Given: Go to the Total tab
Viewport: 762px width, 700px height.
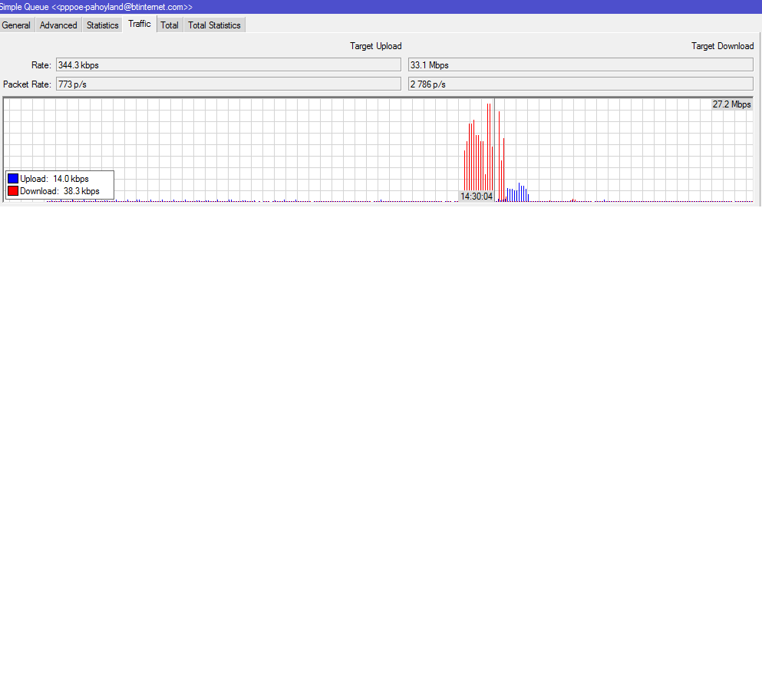Looking at the screenshot, I should pos(170,25).
